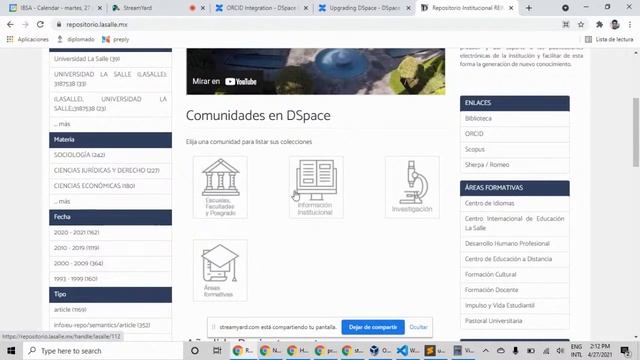Open Sublime Text from the taskbar
640x360 pixels.
(435, 351)
